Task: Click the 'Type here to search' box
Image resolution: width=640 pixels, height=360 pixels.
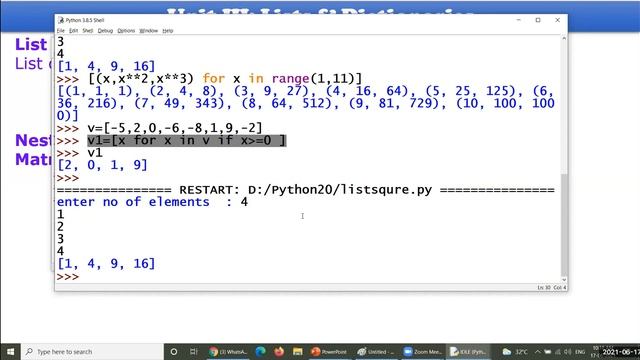Action: coord(92,351)
